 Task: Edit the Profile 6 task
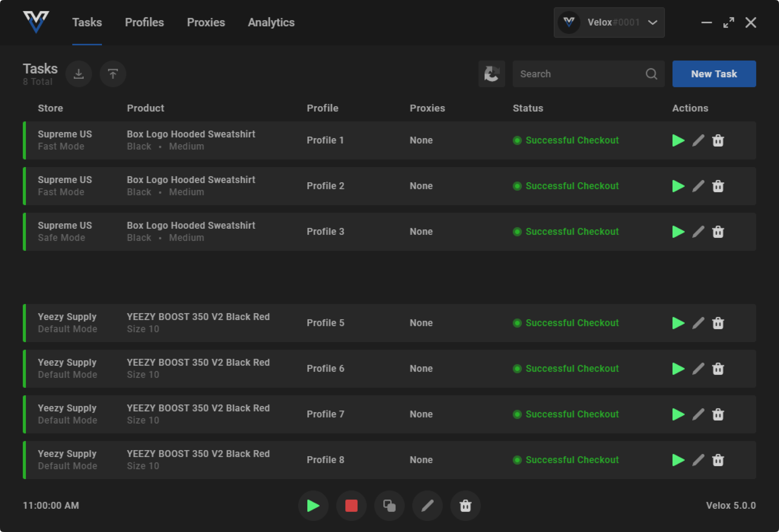(x=698, y=369)
